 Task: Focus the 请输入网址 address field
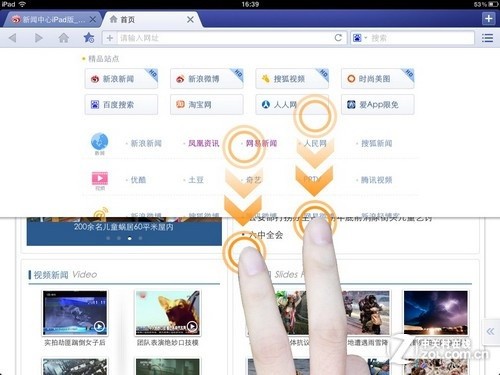click(x=225, y=38)
